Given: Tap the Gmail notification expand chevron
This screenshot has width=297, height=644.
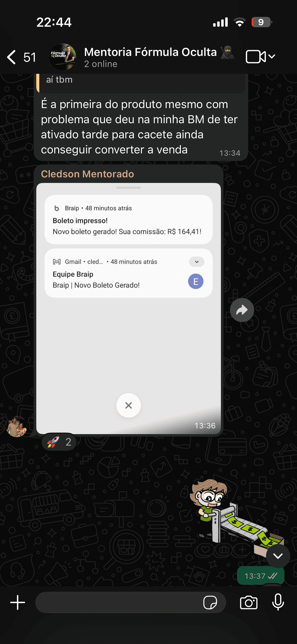Looking at the screenshot, I should pyautogui.click(x=197, y=262).
